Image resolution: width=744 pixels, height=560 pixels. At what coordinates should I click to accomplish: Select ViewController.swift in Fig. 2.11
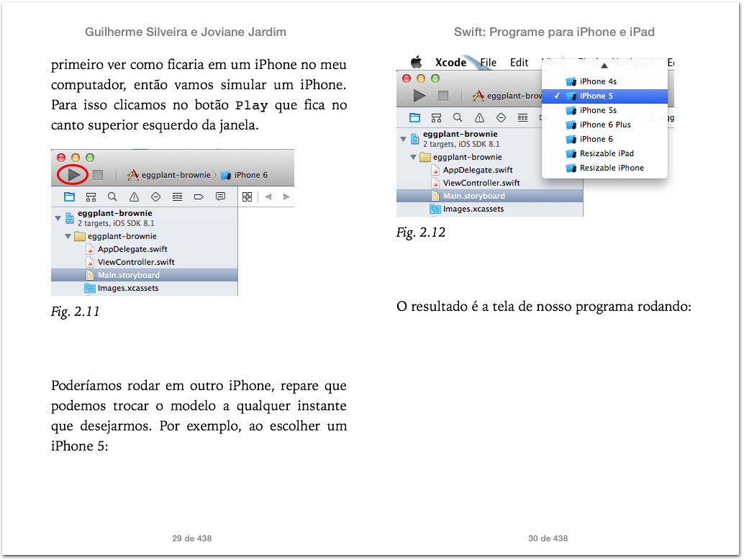tap(144, 262)
